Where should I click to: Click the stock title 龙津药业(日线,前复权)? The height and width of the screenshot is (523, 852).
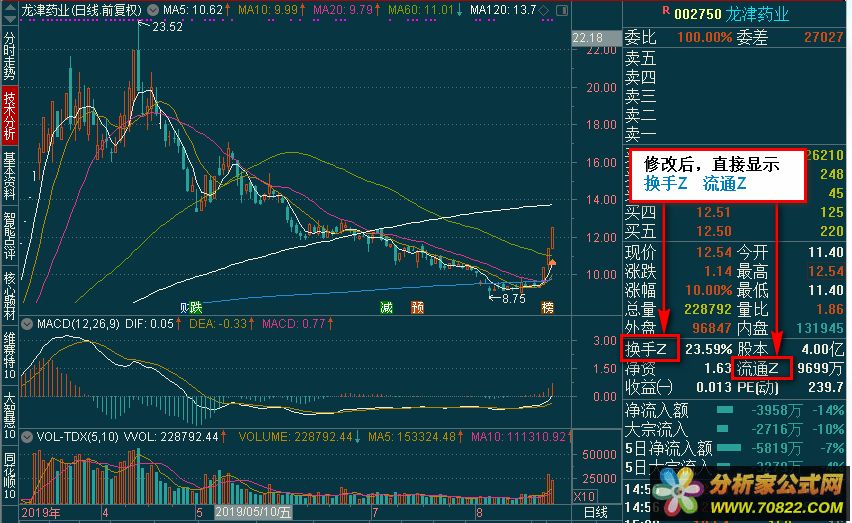pyautogui.click(x=82, y=10)
